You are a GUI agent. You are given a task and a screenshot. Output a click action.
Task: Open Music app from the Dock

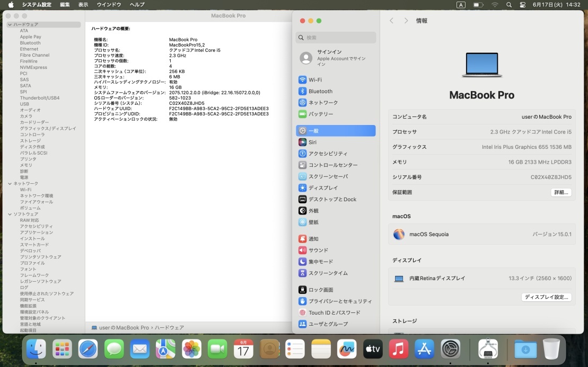click(x=399, y=349)
